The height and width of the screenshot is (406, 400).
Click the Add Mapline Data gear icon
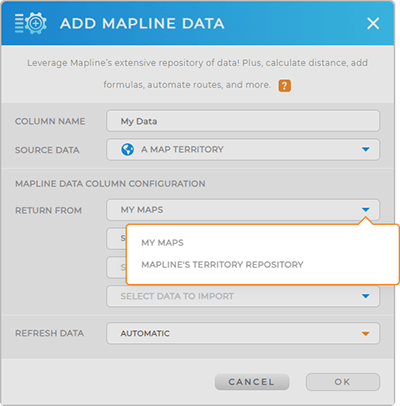[x=31, y=23]
